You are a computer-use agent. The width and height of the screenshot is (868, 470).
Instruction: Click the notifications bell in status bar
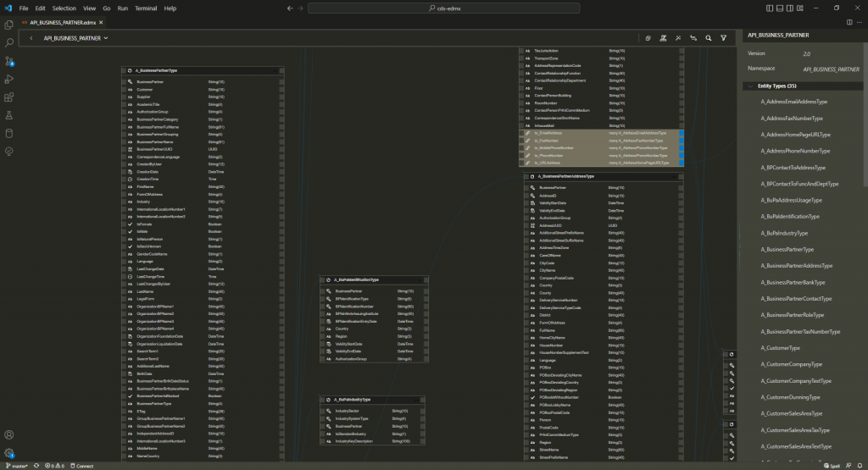[860, 466]
